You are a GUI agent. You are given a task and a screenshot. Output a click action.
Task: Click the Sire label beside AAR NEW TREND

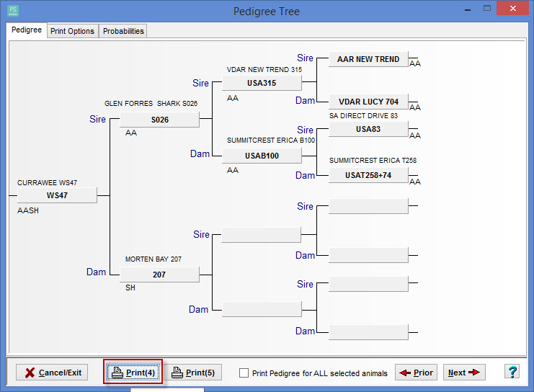pyautogui.click(x=305, y=58)
